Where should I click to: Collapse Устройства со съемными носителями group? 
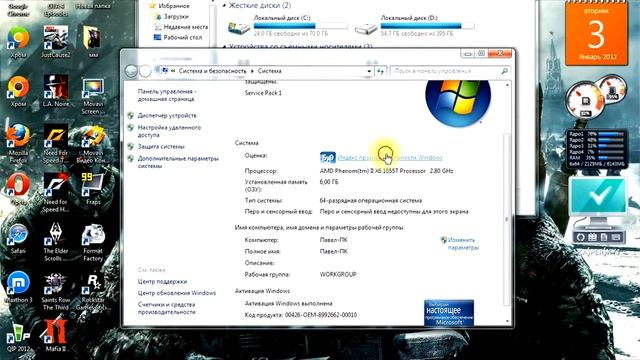(224, 47)
